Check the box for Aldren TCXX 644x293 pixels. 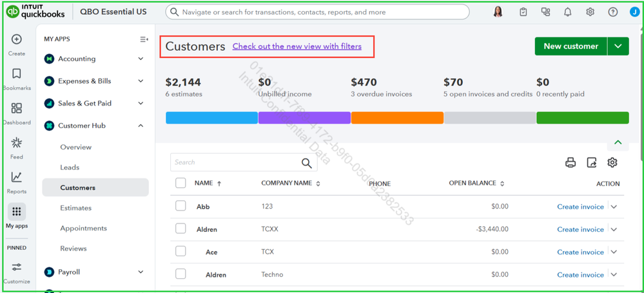(181, 229)
